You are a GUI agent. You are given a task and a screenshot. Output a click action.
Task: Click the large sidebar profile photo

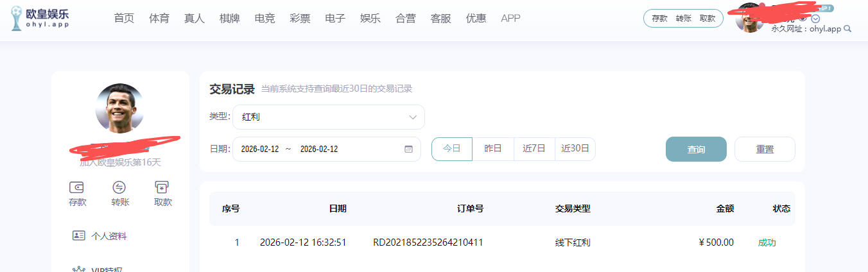(x=120, y=108)
